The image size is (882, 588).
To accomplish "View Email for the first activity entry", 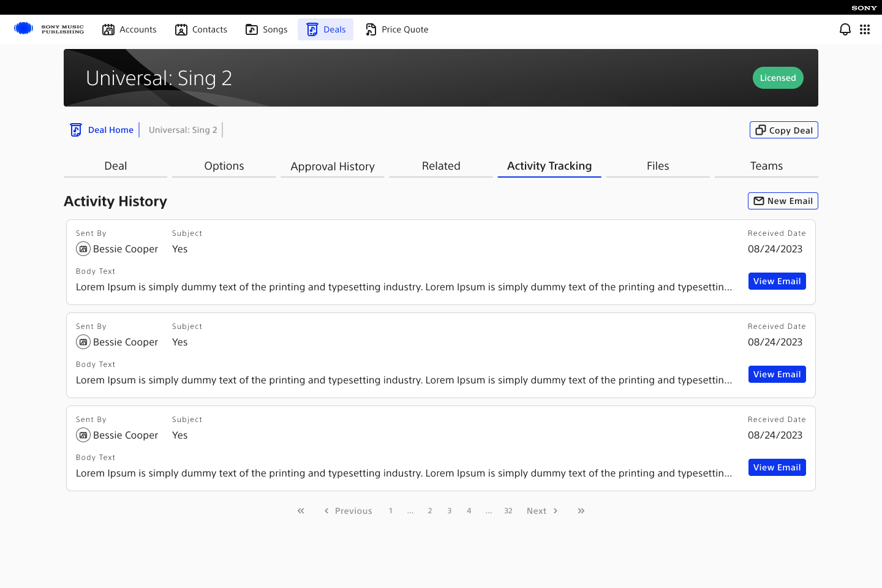I will (x=777, y=281).
